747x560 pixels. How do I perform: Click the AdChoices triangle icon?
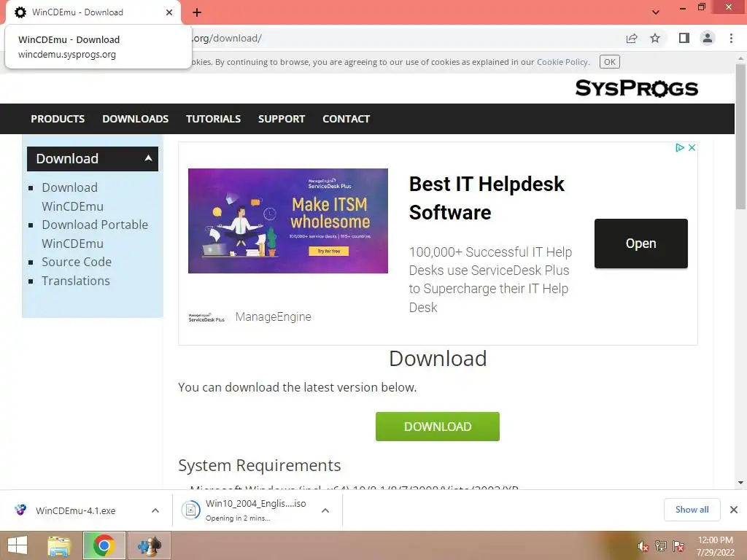[680, 147]
